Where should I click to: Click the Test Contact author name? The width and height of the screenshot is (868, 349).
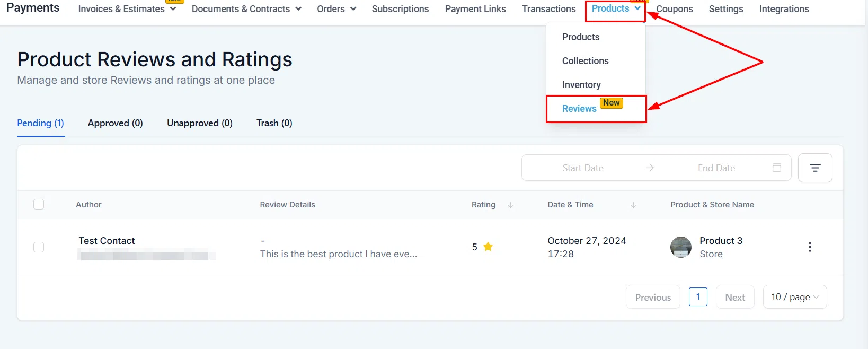(107, 241)
